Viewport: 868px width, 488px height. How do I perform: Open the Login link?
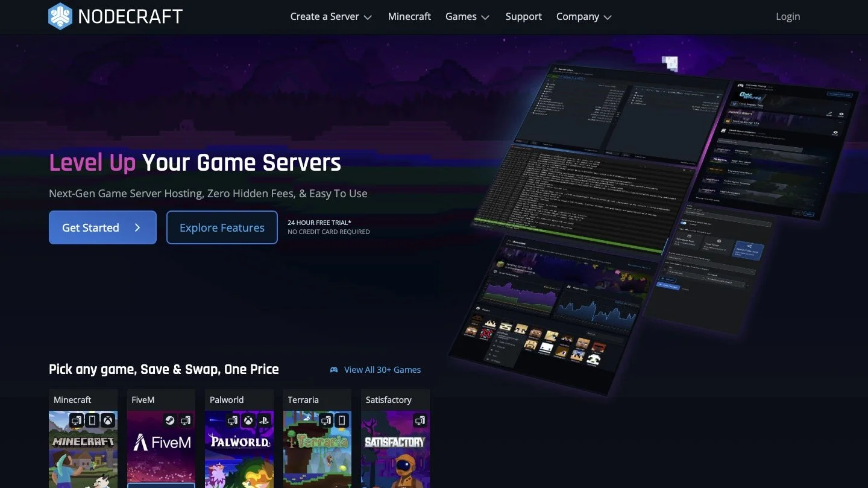788,17
